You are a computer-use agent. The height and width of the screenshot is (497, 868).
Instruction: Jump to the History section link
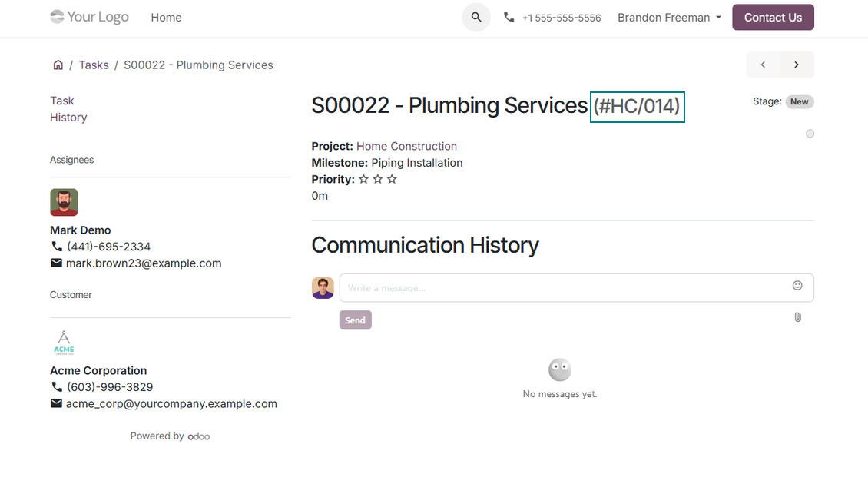click(x=68, y=118)
